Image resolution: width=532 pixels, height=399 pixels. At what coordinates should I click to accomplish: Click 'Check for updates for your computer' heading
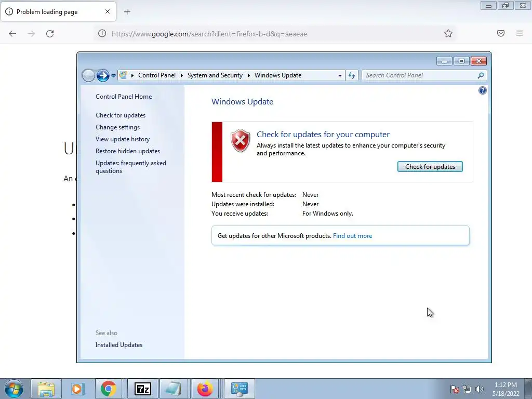(323, 135)
